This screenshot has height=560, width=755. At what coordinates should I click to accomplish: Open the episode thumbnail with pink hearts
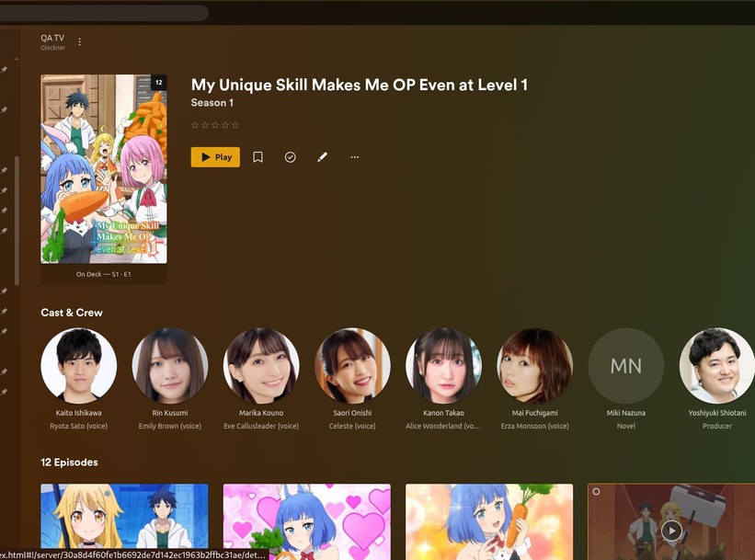[x=307, y=522]
